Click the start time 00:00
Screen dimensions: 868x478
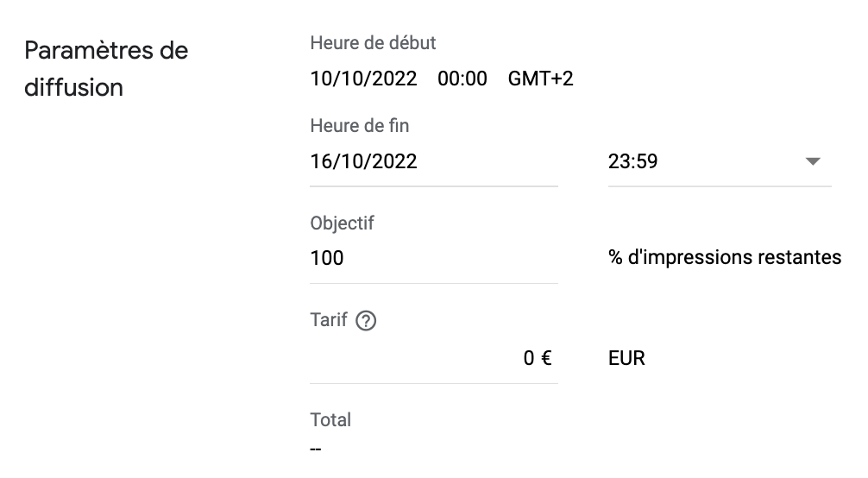462,79
